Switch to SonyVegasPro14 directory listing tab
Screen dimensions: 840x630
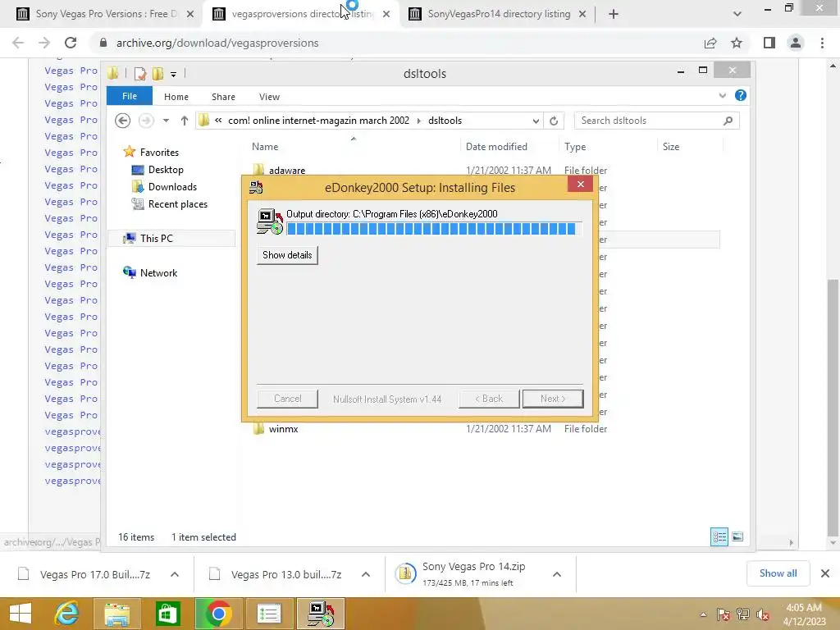pyautogui.click(x=498, y=14)
